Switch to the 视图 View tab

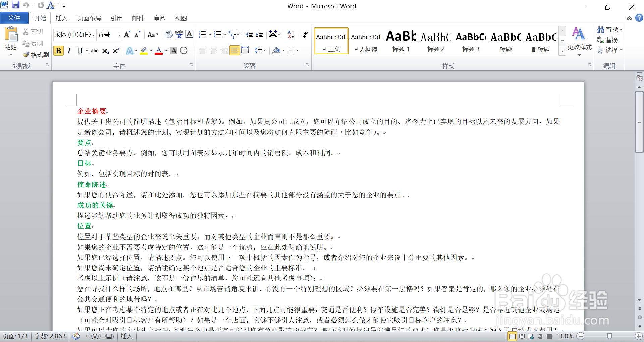tap(181, 18)
